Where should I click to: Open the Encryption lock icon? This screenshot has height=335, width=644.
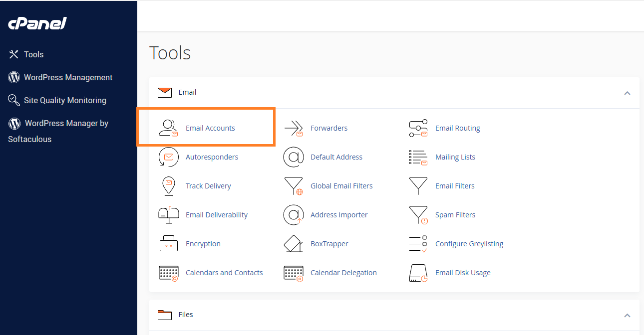(168, 244)
